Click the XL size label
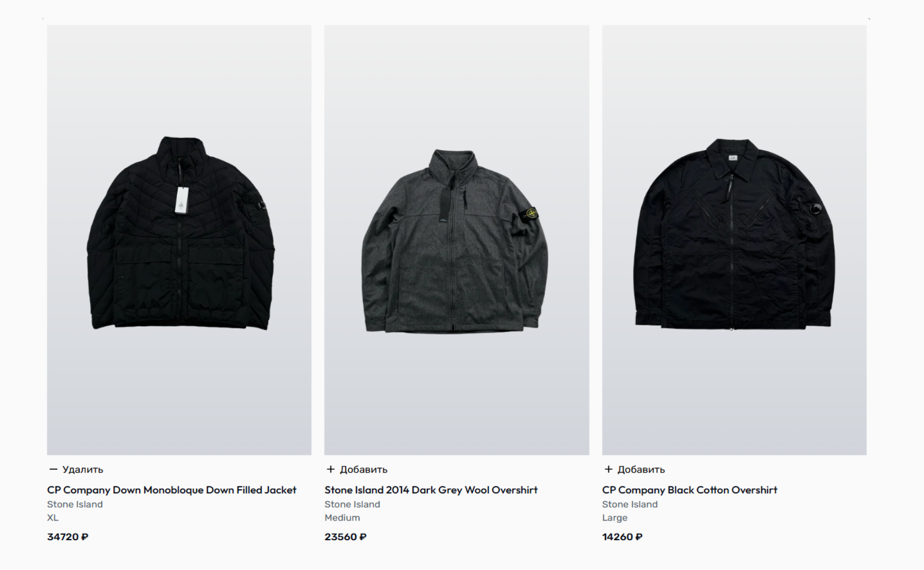This screenshot has width=924, height=570. [x=53, y=518]
